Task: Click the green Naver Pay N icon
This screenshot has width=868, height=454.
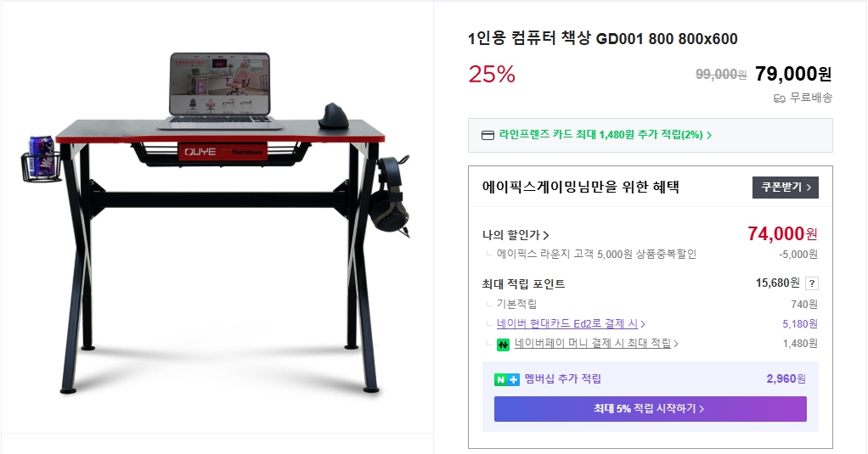Action: pyautogui.click(x=503, y=345)
